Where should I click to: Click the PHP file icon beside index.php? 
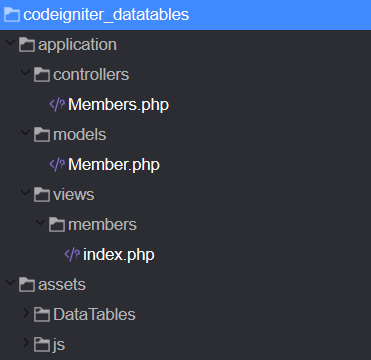(72, 255)
